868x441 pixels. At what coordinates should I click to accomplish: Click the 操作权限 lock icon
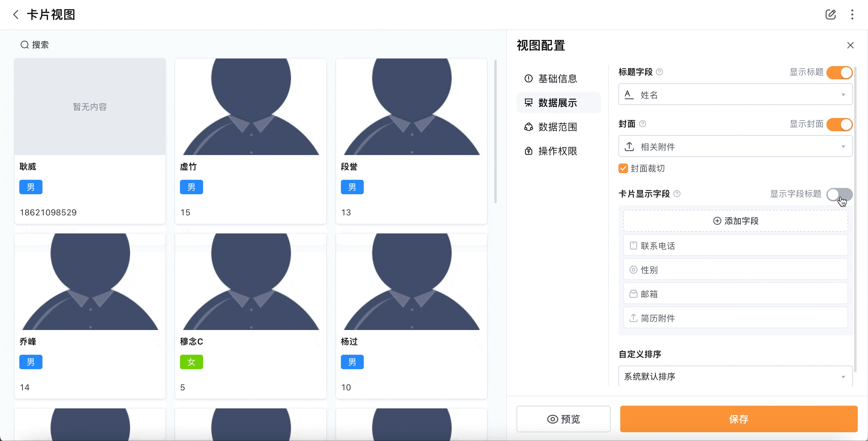(x=528, y=151)
